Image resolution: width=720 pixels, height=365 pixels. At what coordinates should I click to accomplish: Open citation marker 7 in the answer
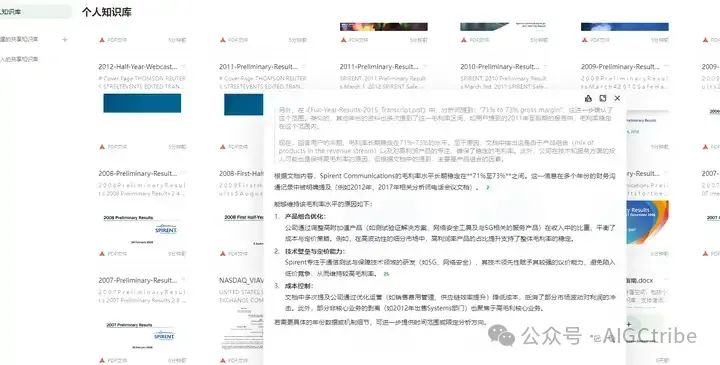(x=488, y=187)
